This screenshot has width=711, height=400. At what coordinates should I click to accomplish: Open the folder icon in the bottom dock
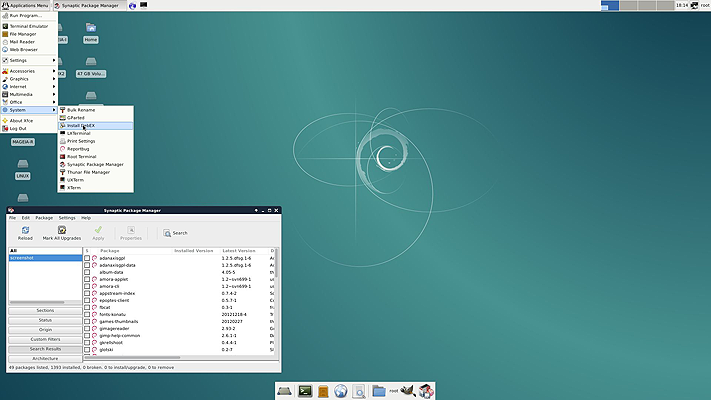379,390
